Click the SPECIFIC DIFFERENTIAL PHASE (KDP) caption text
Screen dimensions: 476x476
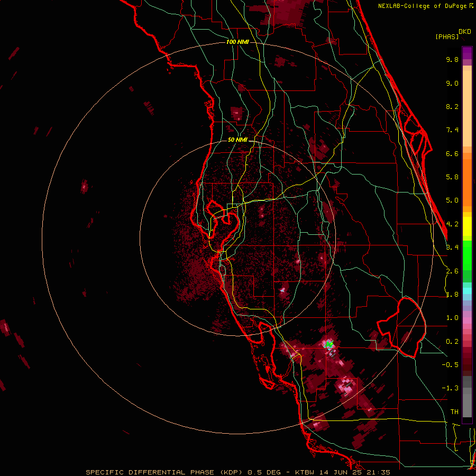(163, 472)
